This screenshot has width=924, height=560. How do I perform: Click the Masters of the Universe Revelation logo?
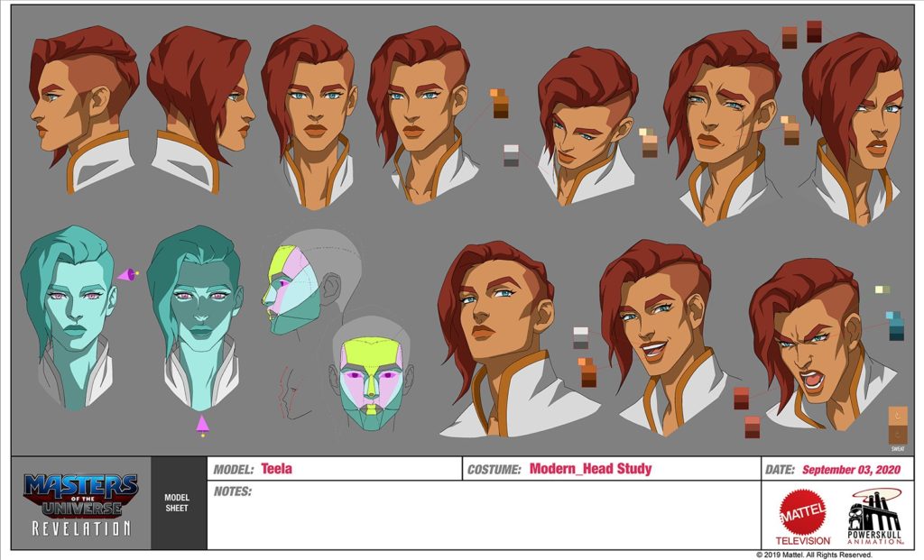(81, 503)
